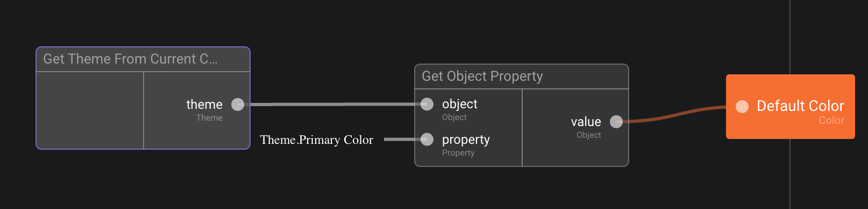This screenshot has width=868, height=209.
Task: Select the orange wire leading to Default Color
Action: (675, 114)
